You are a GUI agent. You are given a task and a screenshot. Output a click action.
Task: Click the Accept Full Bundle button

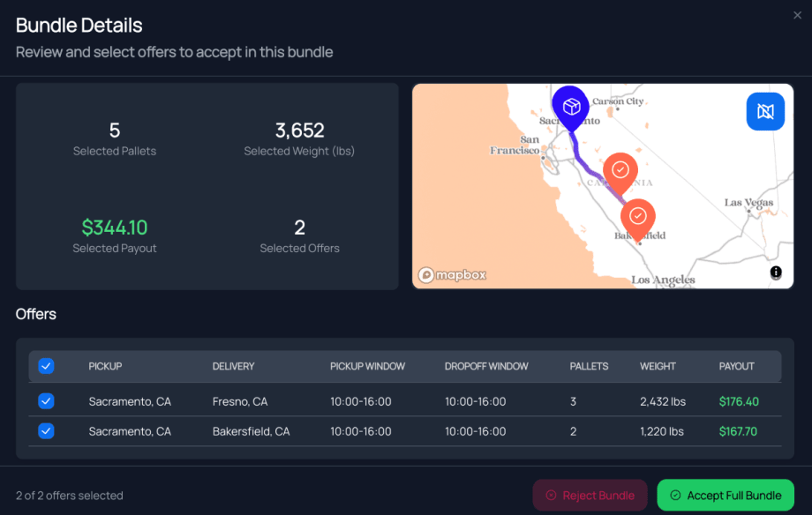click(x=725, y=495)
